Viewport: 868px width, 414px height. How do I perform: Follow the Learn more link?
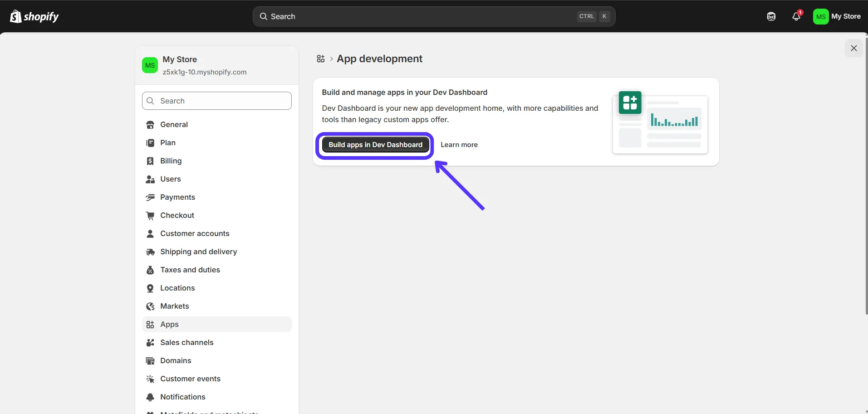pyautogui.click(x=459, y=145)
